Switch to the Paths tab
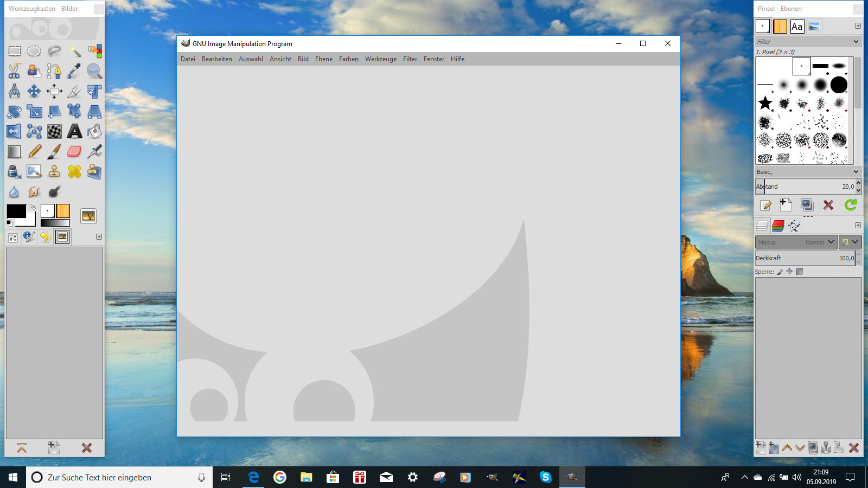 [x=794, y=226]
